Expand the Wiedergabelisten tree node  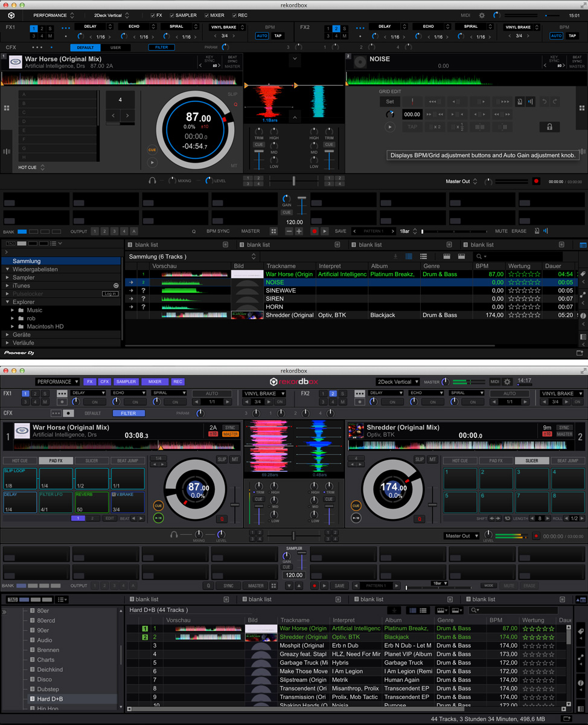click(x=7, y=269)
